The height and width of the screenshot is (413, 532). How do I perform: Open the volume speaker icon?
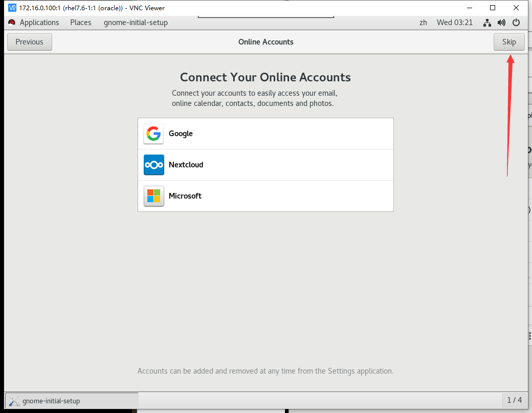[501, 23]
